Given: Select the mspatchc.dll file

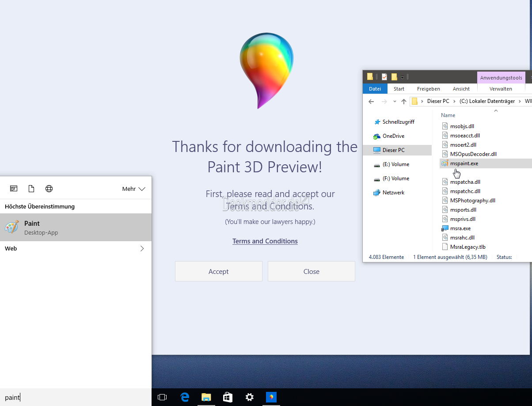Looking at the screenshot, I should tap(465, 191).
